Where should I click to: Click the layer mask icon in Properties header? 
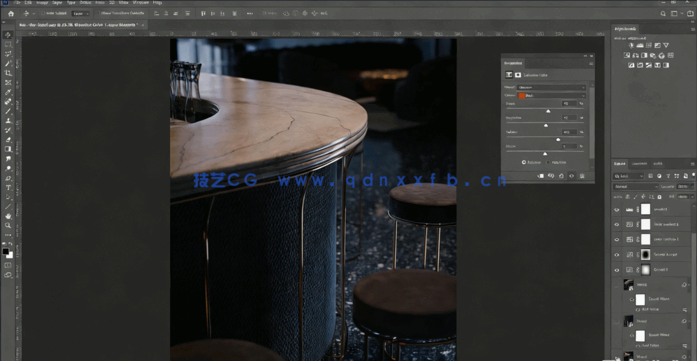pos(518,75)
